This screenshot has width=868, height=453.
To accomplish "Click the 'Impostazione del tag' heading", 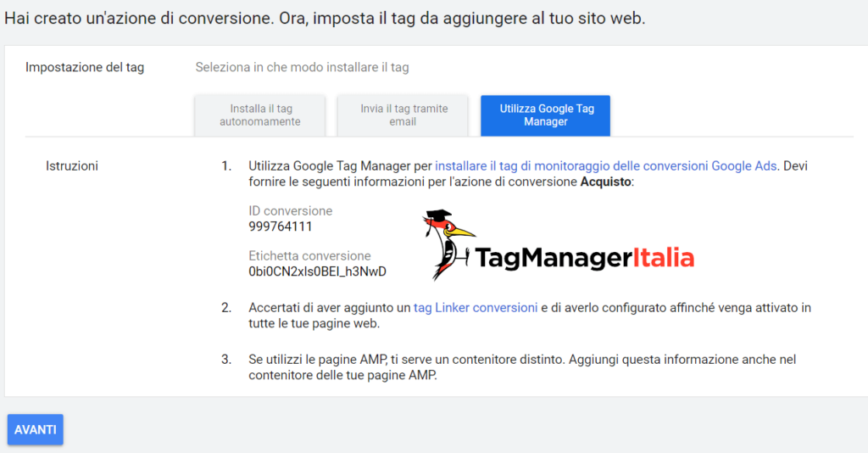I will pyautogui.click(x=85, y=68).
